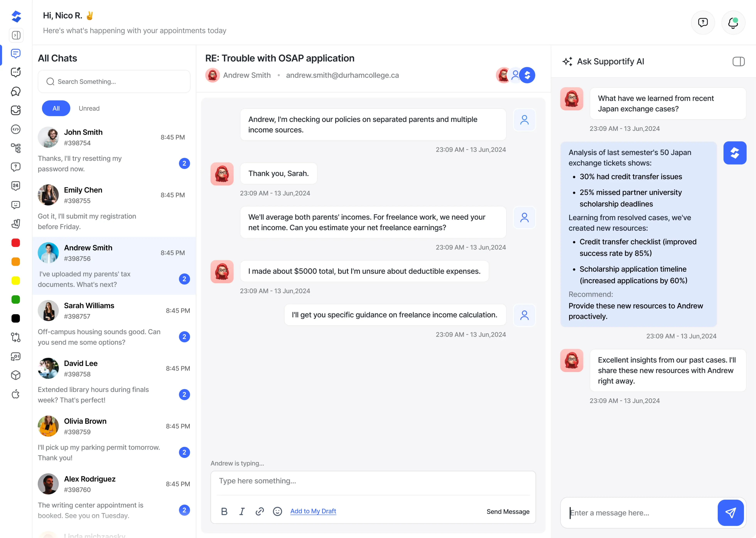The height and width of the screenshot is (538, 756).
Task: Open the hierarchy tree sidebar icon
Action: [16, 148]
